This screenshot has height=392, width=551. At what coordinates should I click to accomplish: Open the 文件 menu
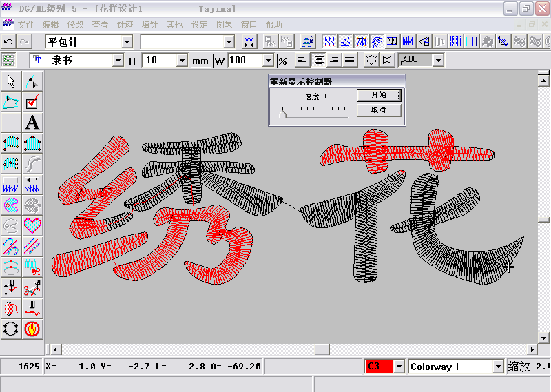pyautogui.click(x=26, y=24)
